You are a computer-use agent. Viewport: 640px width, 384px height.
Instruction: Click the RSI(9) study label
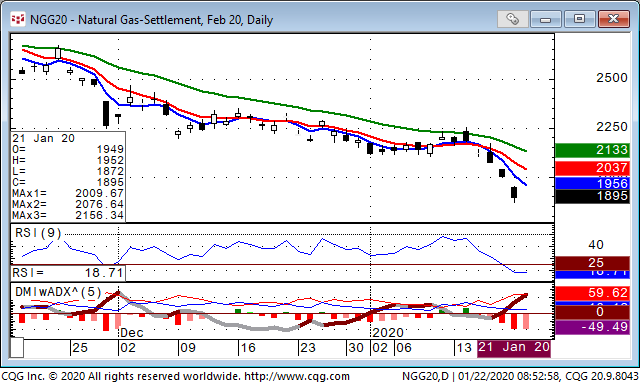38,233
